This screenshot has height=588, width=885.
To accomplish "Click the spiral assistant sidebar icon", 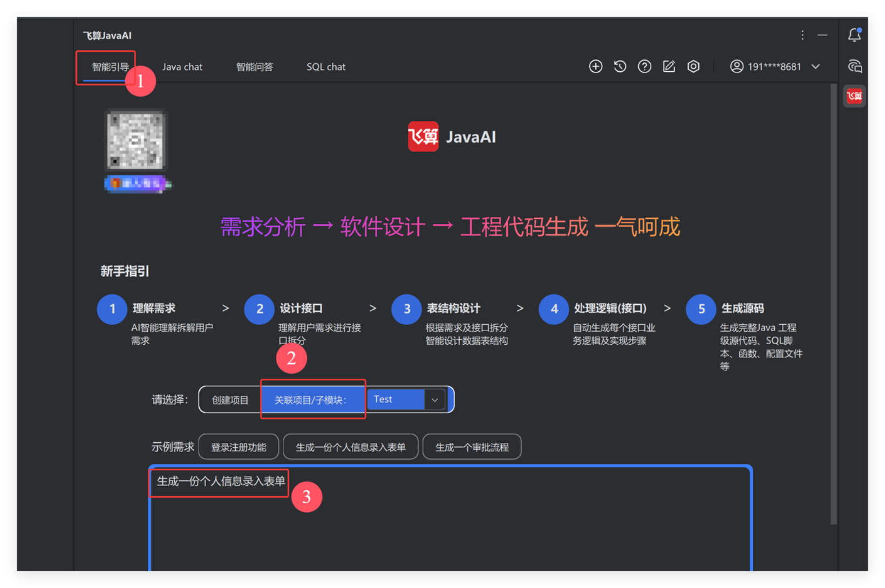I will (854, 66).
